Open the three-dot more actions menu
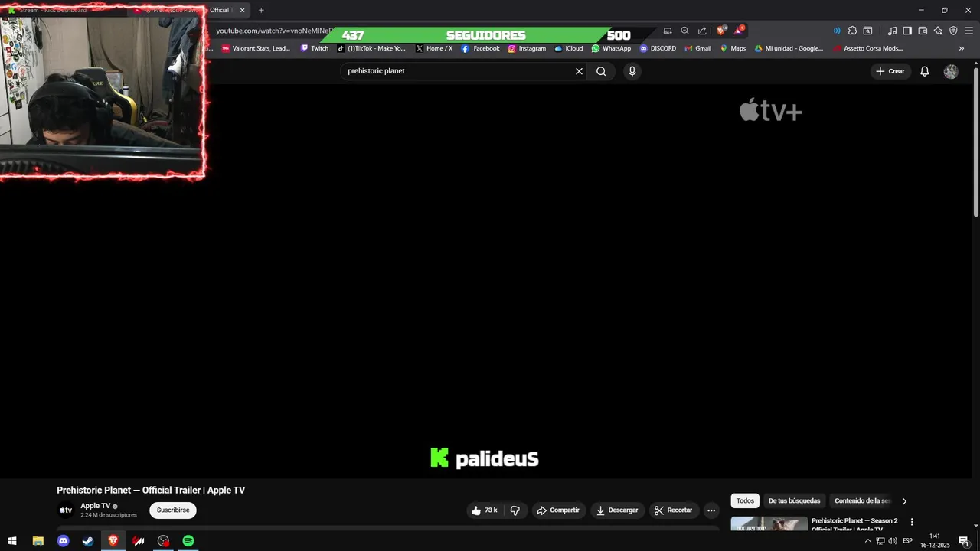980x551 pixels. point(711,510)
